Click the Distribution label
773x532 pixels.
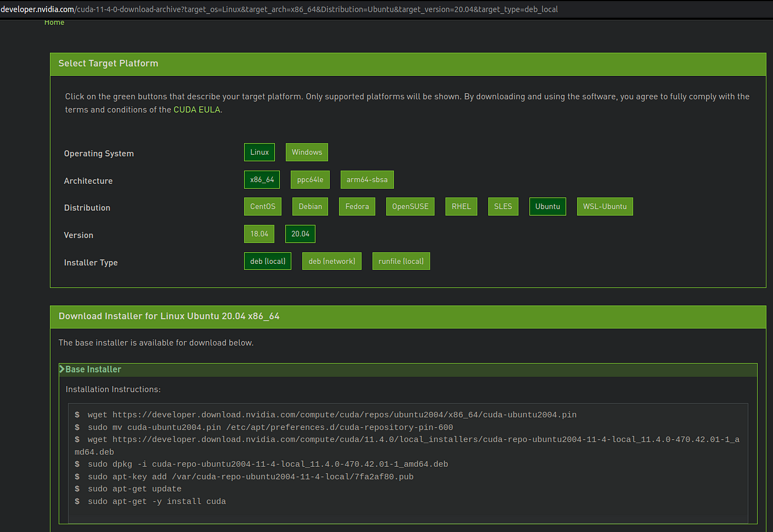[x=87, y=208]
